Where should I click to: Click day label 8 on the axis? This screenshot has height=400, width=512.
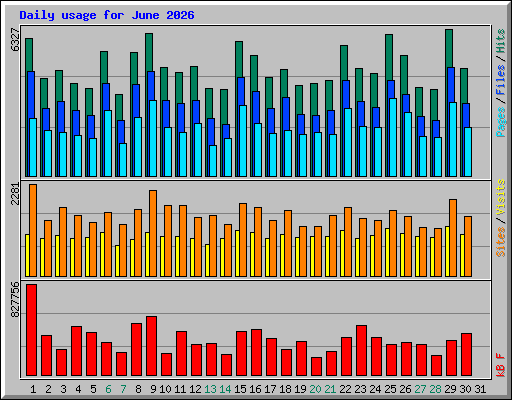pos(138,389)
